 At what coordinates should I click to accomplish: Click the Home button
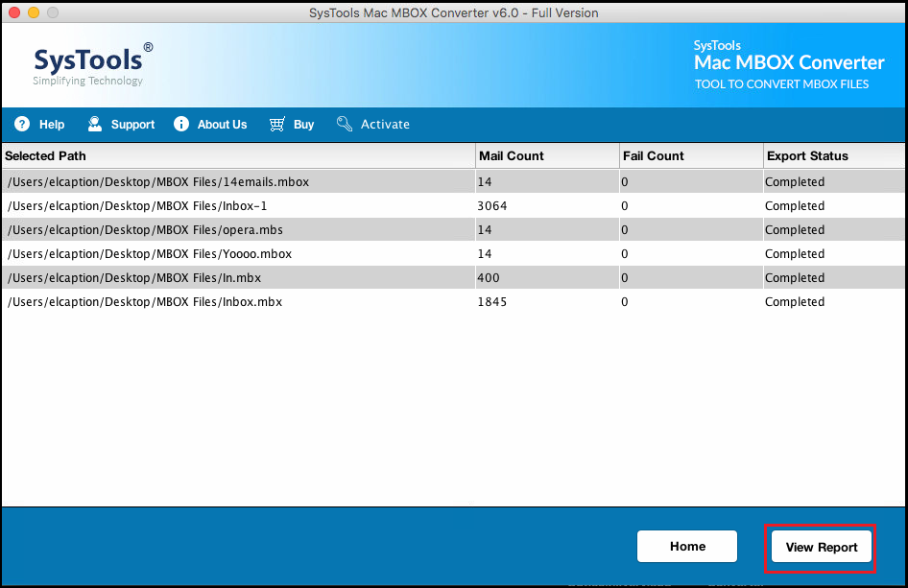[x=687, y=547]
